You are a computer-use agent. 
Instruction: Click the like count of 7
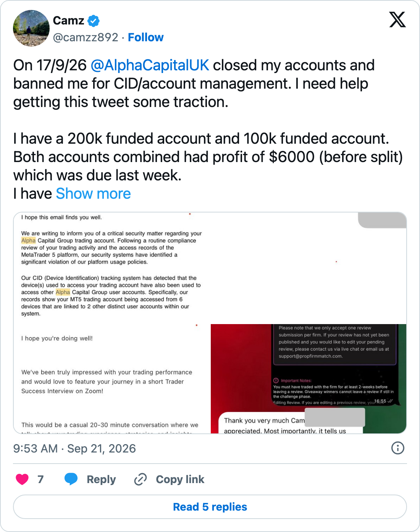(x=40, y=479)
